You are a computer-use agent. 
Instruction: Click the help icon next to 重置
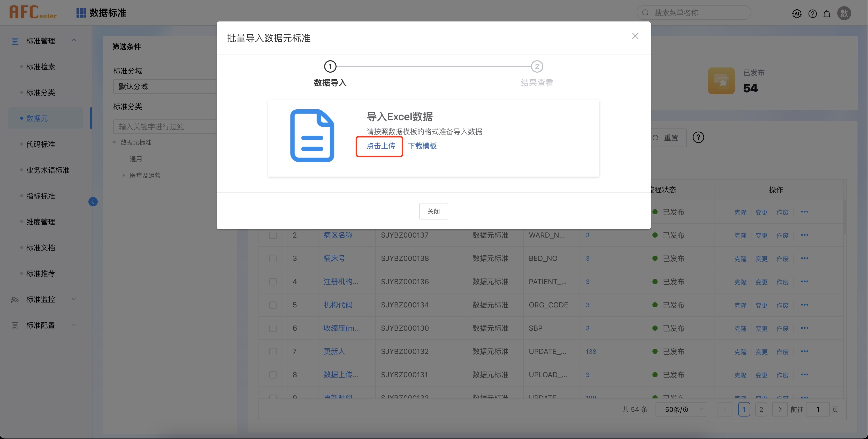point(698,138)
